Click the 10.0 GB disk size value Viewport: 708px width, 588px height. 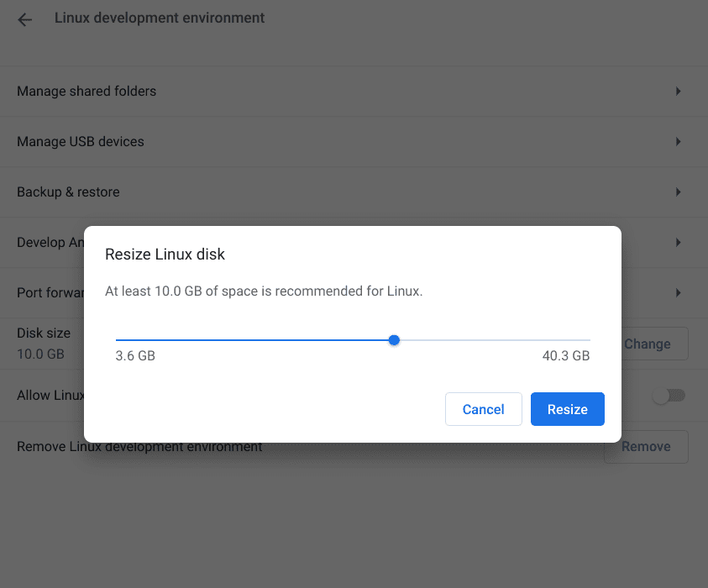[40, 354]
